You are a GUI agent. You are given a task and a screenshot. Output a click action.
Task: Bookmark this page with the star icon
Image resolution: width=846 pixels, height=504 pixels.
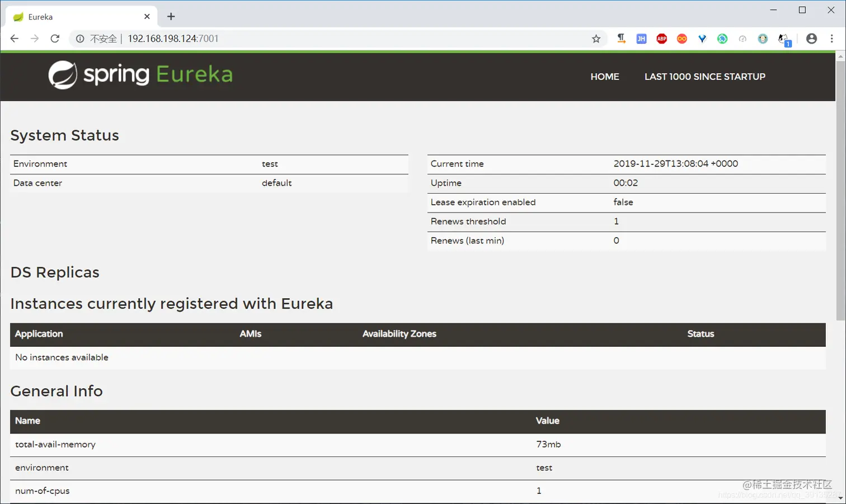click(596, 39)
